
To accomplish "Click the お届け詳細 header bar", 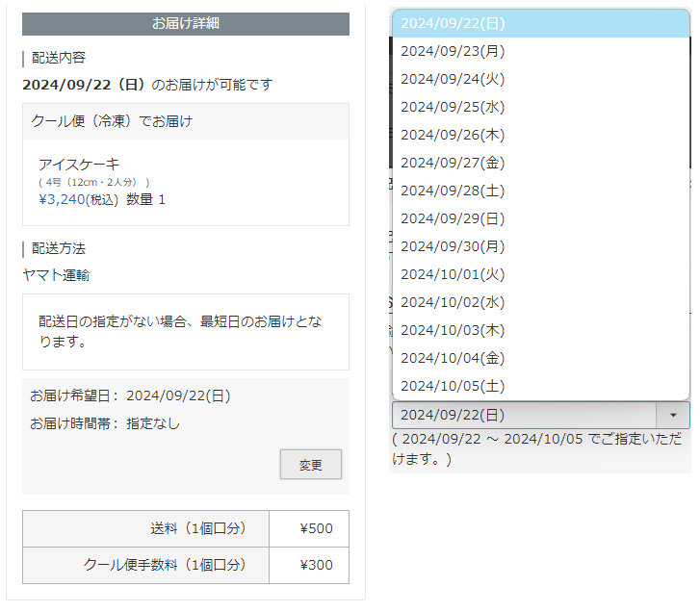I will [x=186, y=23].
